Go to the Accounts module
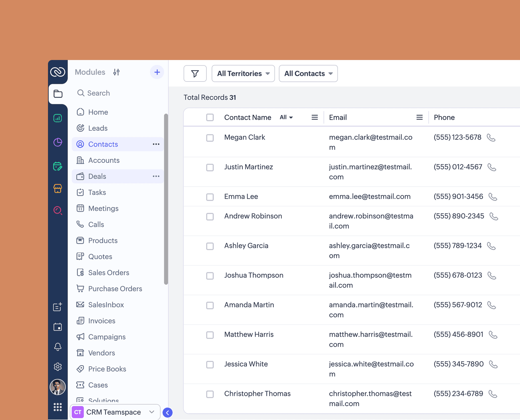Screen dimensions: 520x420 point(103,160)
